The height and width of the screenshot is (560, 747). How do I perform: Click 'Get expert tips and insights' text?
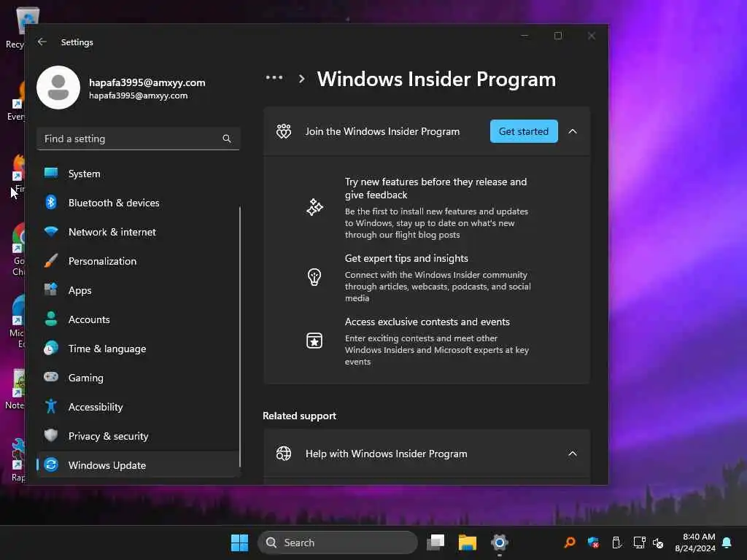(x=406, y=258)
